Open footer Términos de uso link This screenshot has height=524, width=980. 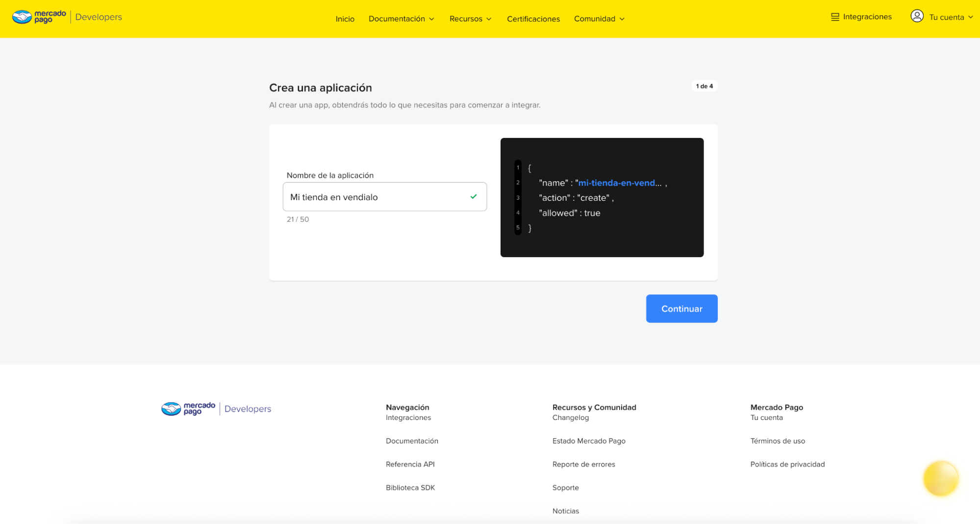778,441
